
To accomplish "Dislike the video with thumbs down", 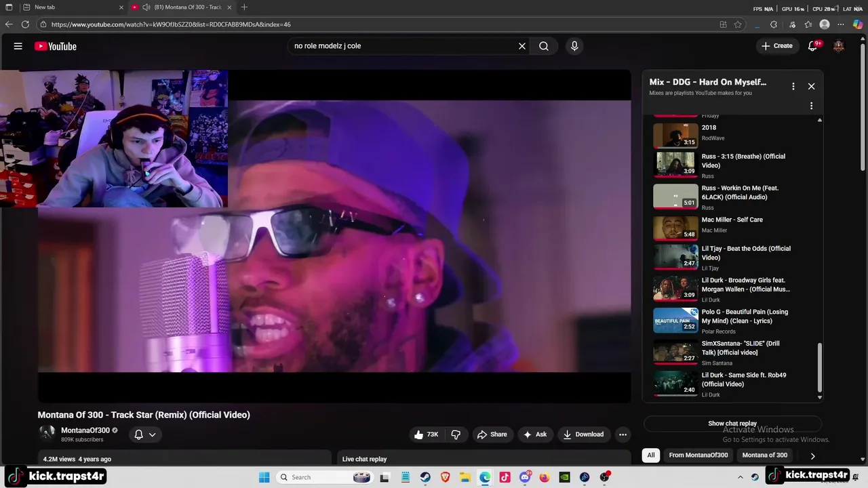I will pyautogui.click(x=456, y=434).
